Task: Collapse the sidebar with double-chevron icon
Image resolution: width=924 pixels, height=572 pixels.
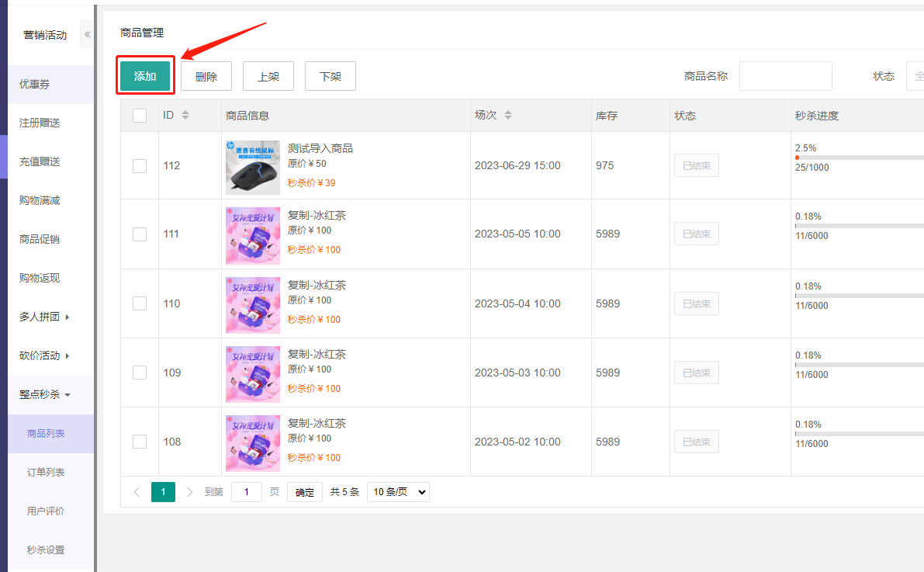Action: [87, 35]
